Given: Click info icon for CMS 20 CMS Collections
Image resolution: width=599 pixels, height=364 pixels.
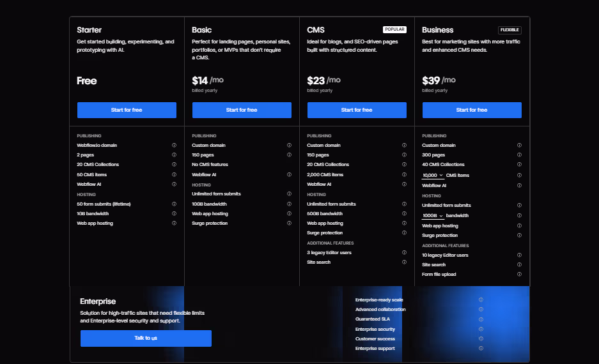Looking at the screenshot, I should click(404, 165).
